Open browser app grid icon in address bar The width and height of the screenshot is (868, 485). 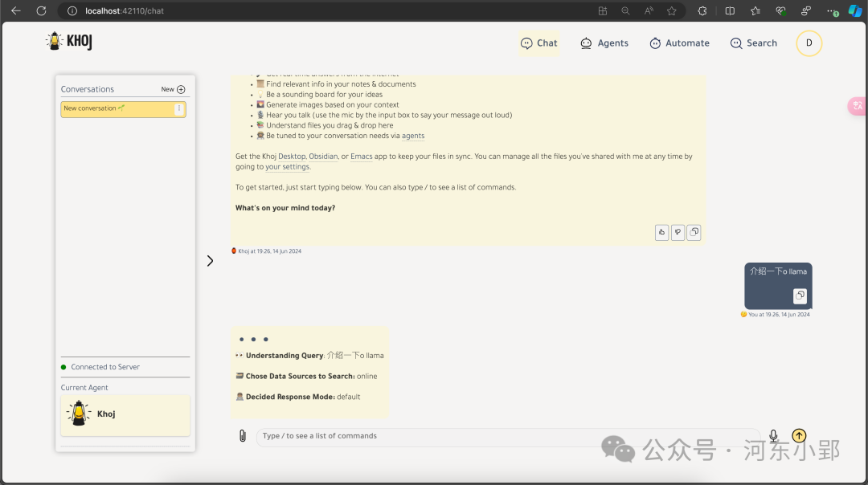pos(602,11)
